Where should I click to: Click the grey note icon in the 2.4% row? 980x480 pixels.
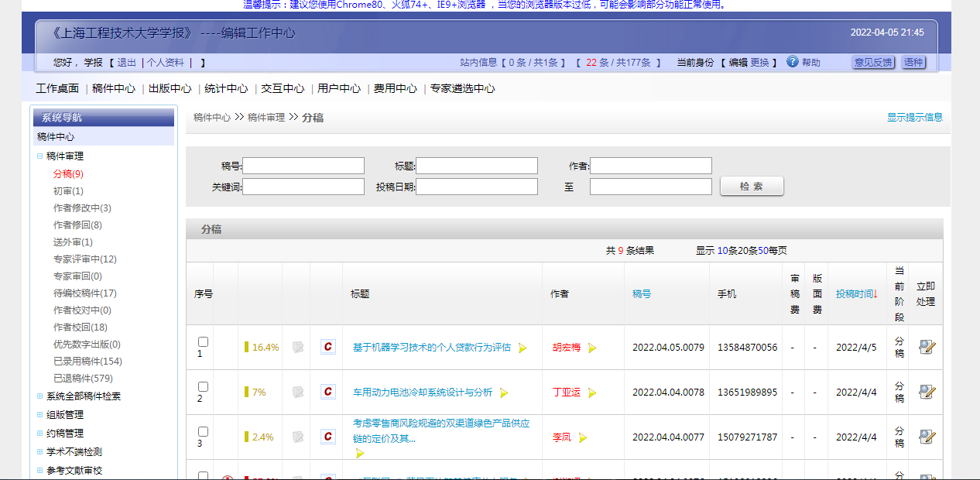tap(298, 437)
